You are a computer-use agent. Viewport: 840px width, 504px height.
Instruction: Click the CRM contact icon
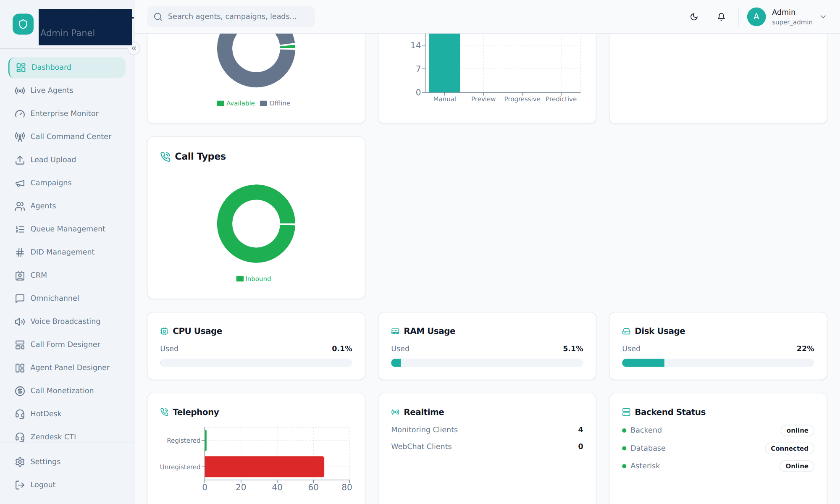(x=20, y=276)
